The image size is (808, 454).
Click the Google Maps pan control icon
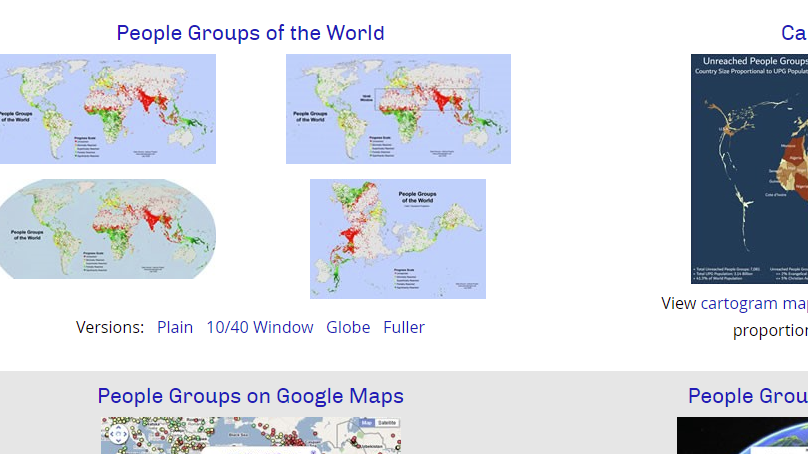[x=118, y=434]
